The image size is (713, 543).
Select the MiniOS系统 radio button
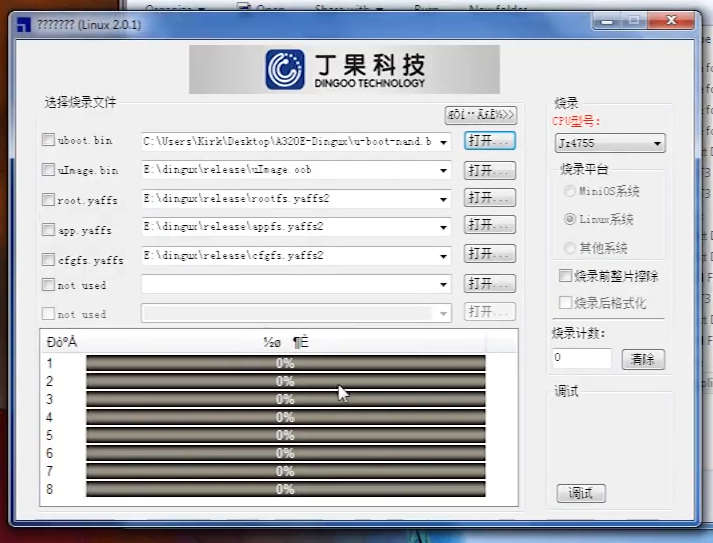(569, 191)
